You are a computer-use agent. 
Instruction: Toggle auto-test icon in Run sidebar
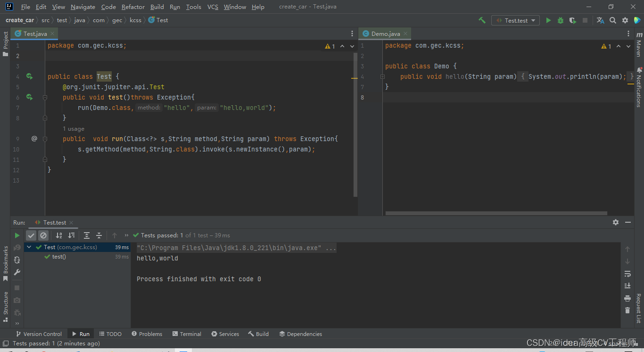click(x=17, y=260)
